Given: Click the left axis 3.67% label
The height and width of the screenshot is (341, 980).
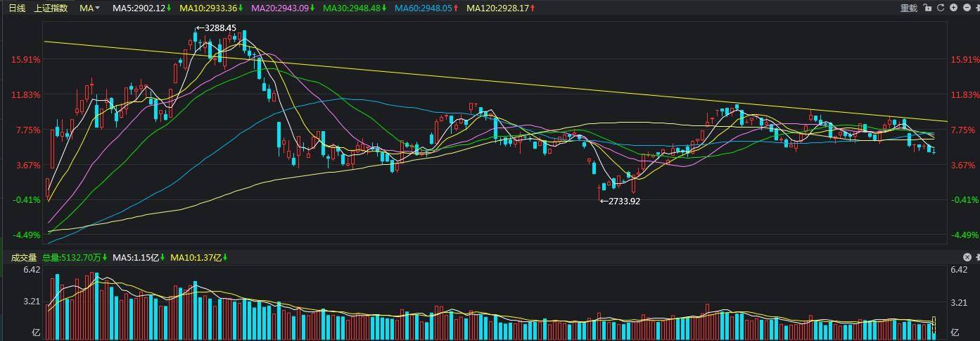Looking at the screenshot, I should 27,166.
